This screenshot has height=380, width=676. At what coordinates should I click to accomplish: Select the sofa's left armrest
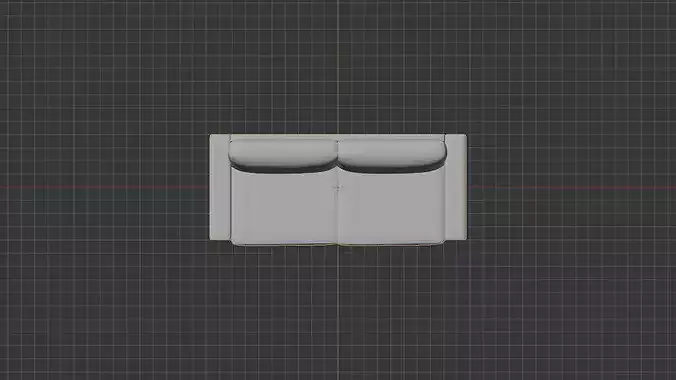pos(220,187)
